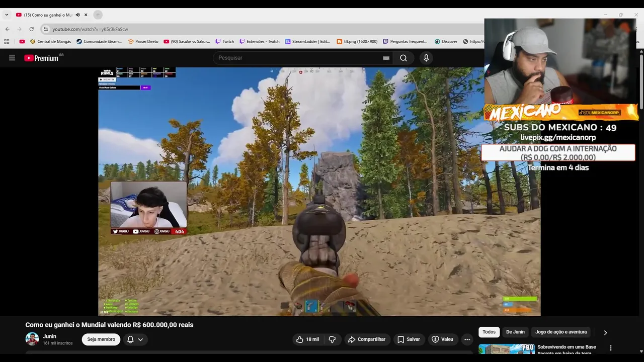The width and height of the screenshot is (644, 362).
Task: Click the address bar URL
Action: [x=91, y=29]
